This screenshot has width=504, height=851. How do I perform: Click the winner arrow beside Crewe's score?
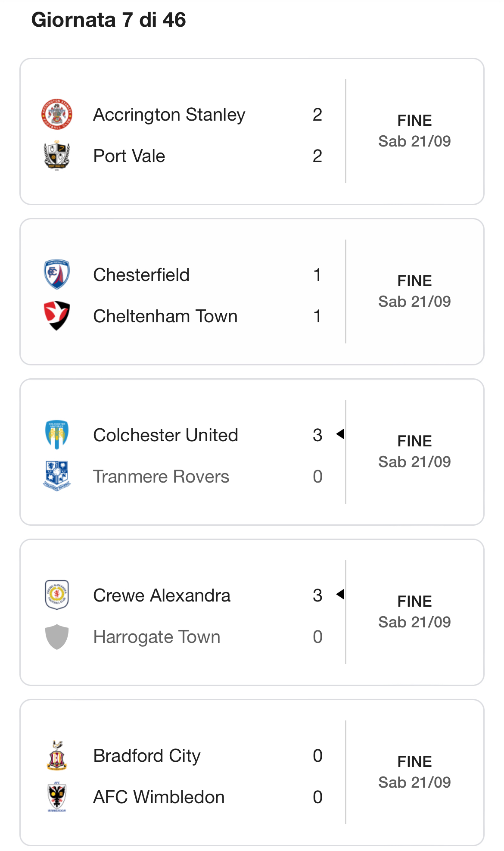[340, 594]
